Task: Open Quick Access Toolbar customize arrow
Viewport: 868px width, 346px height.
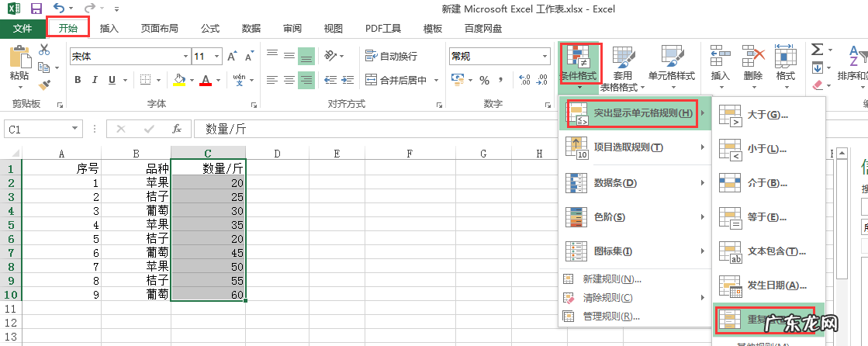Action: [x=116, y=9]
